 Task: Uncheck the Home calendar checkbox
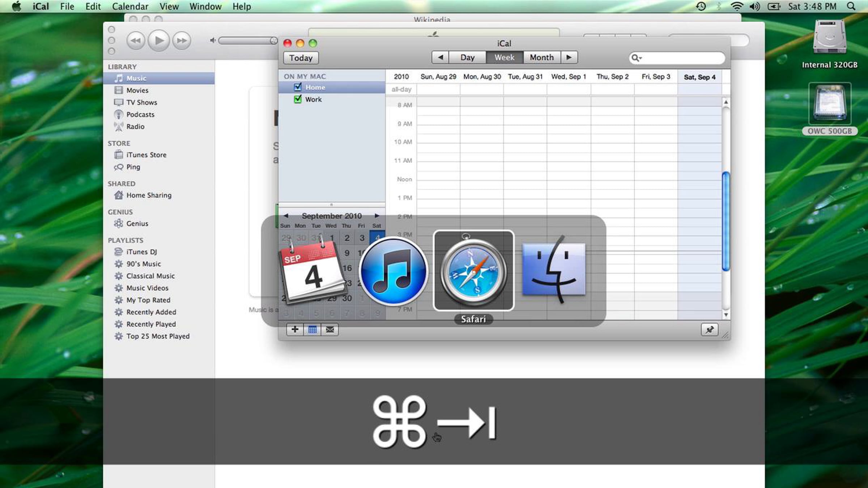pos(298,87)
